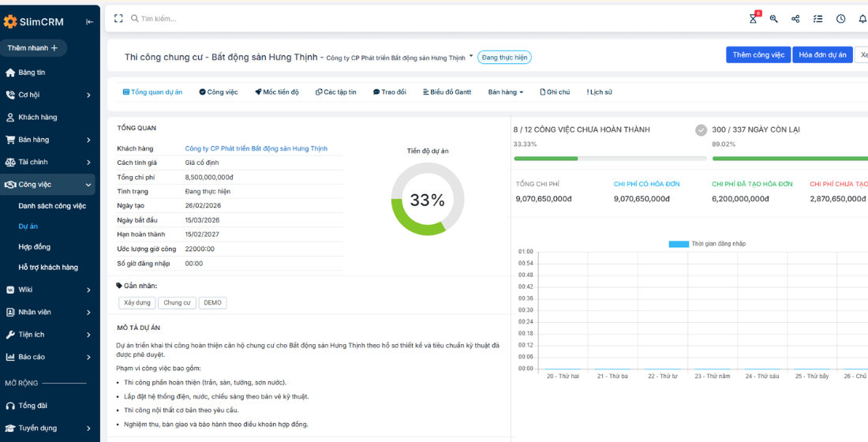Viewport: 868px width, 442px height.
Task: Click the unfinished tasks progress bar
Action: click(610, 159)
